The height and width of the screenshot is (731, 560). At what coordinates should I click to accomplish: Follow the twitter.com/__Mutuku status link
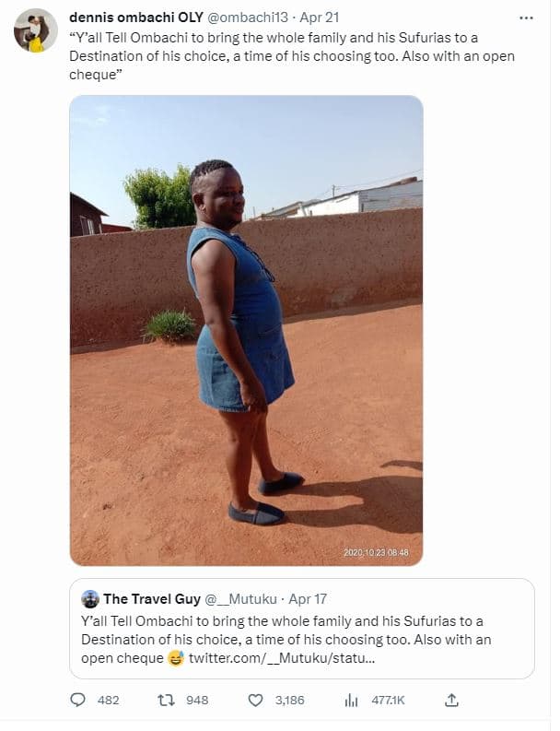coord(281,658)
